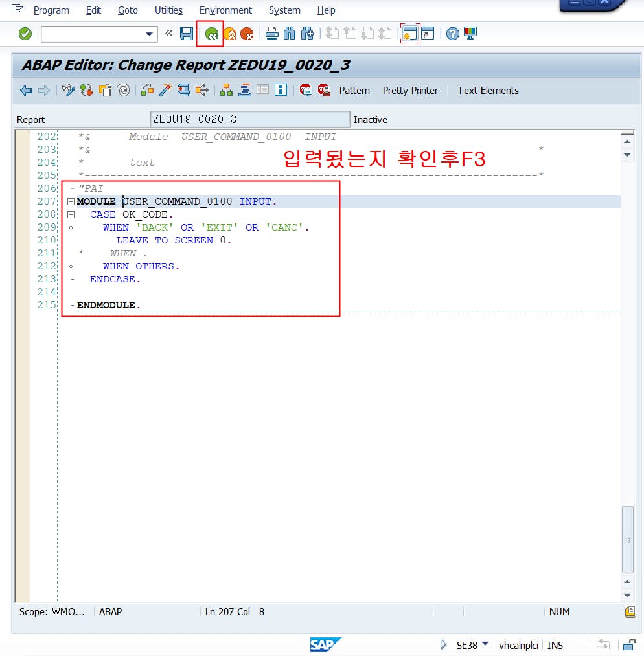644x656 pixels.
Task: Click the status bar layout icon beside NUM
Action: tap(630, 612)
